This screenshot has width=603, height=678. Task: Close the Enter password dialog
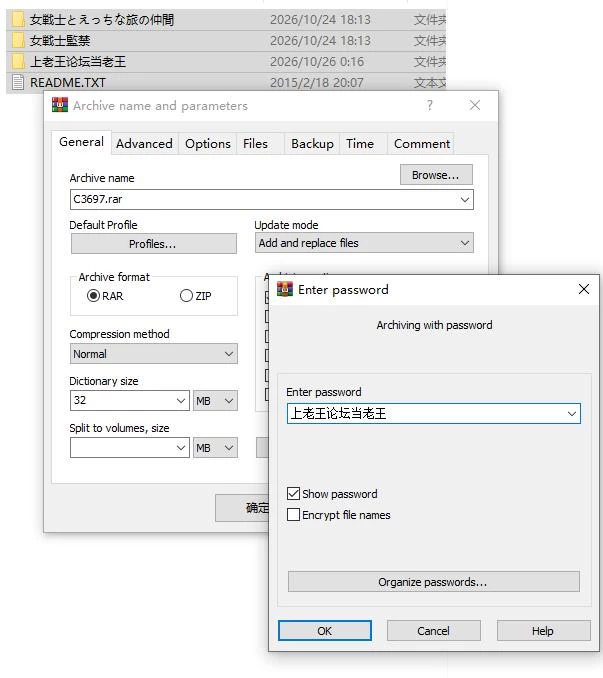(x=584, y=289)
